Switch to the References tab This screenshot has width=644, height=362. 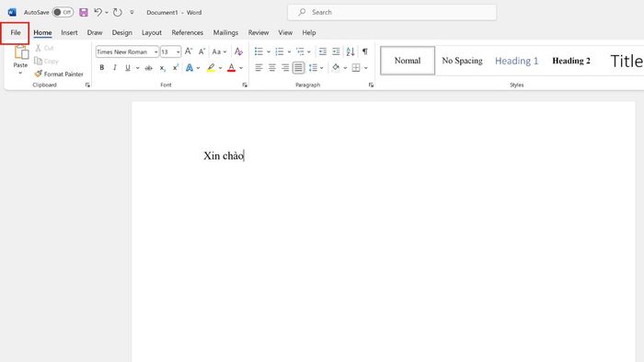188,33
